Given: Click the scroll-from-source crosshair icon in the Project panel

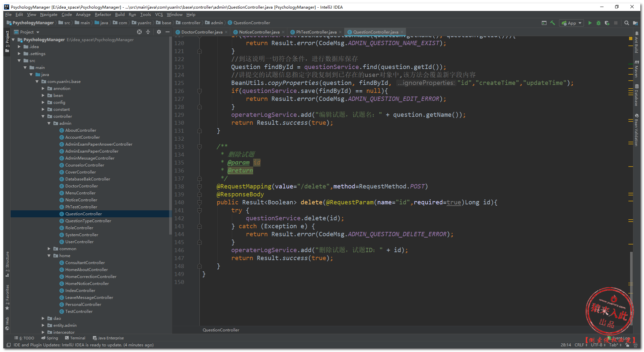Looking at the screenshot, I should (139, 32).
